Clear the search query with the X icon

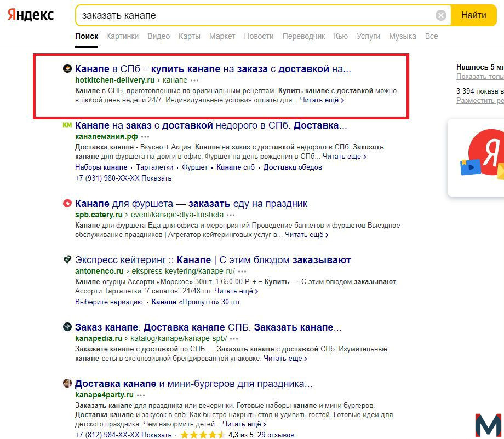[440, 15]
